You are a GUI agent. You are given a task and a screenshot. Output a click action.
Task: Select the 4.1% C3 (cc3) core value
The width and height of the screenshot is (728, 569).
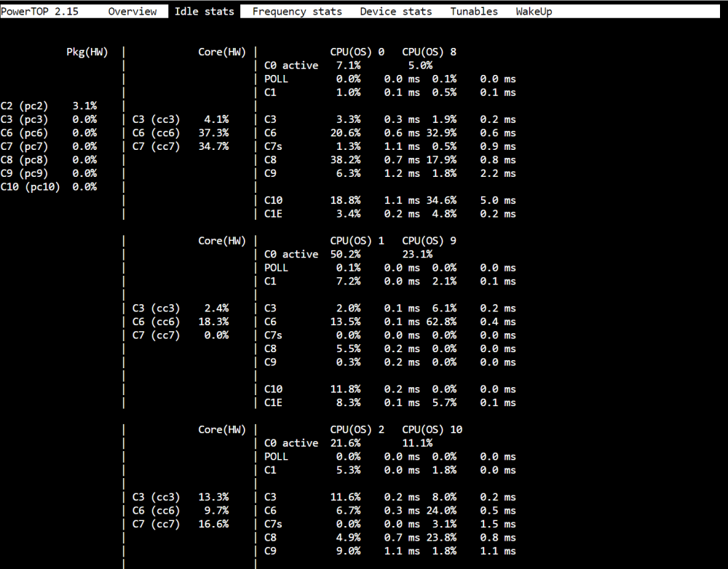coord(216,119)
